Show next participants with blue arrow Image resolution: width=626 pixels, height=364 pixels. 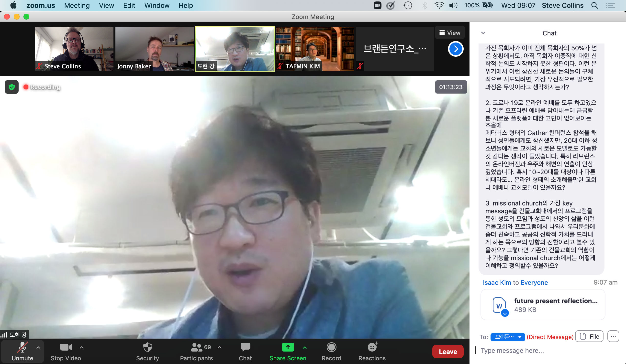point(455,49)
